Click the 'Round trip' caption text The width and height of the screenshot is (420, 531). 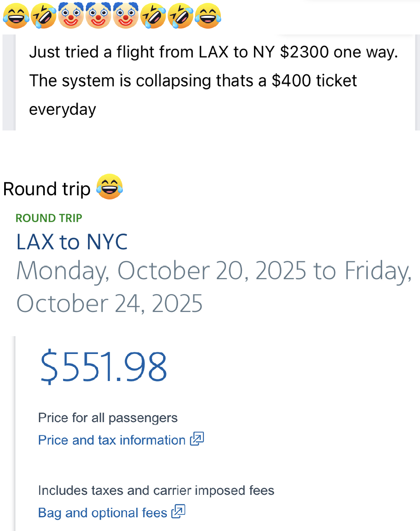point(46,189)
